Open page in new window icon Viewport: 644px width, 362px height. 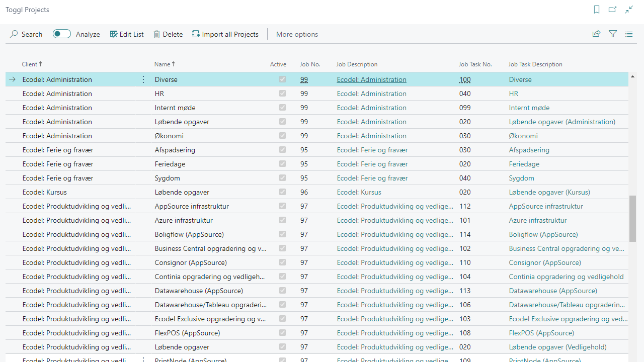pos(612,10)
